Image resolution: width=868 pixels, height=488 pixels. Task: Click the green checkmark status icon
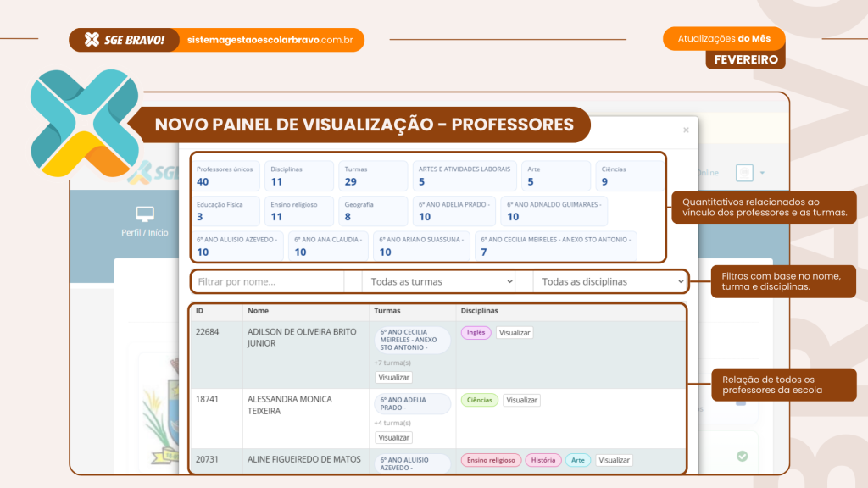pyautogui.click(x=742, y=456)
